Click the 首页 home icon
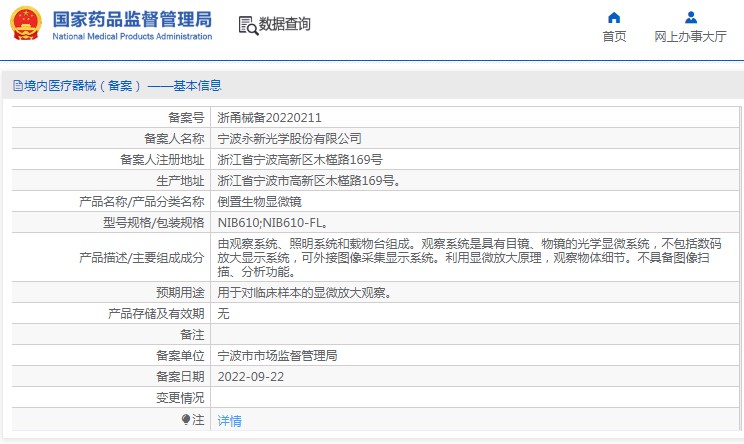This screenshot has height=444, width=744. tap(614, 18)
